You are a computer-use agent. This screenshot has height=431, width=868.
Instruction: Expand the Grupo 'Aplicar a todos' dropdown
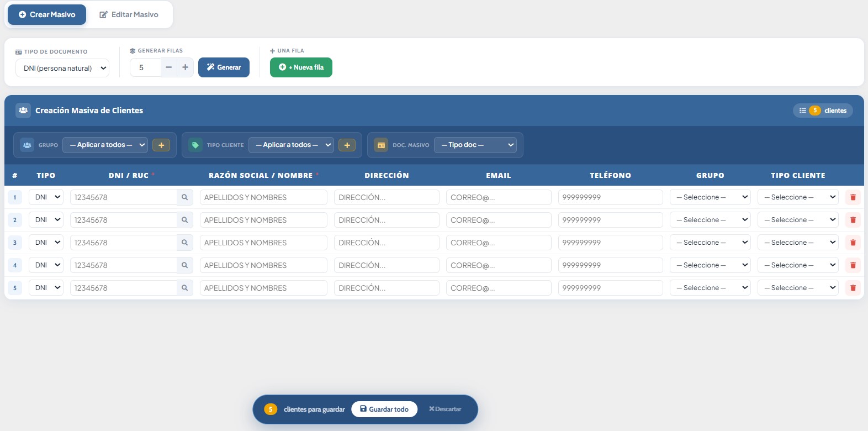point(105,145)
